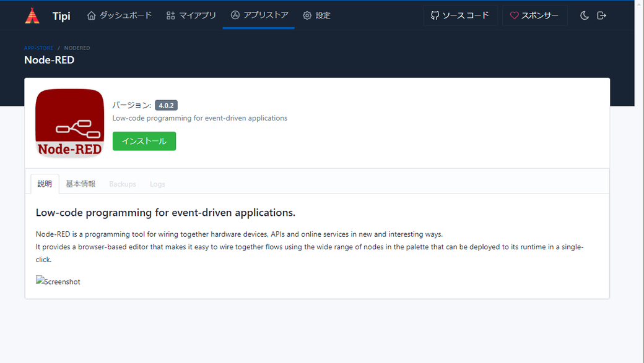Click the Tipi tent logo icon
This screenshot has width=644, height=363.
click(32, 15)
